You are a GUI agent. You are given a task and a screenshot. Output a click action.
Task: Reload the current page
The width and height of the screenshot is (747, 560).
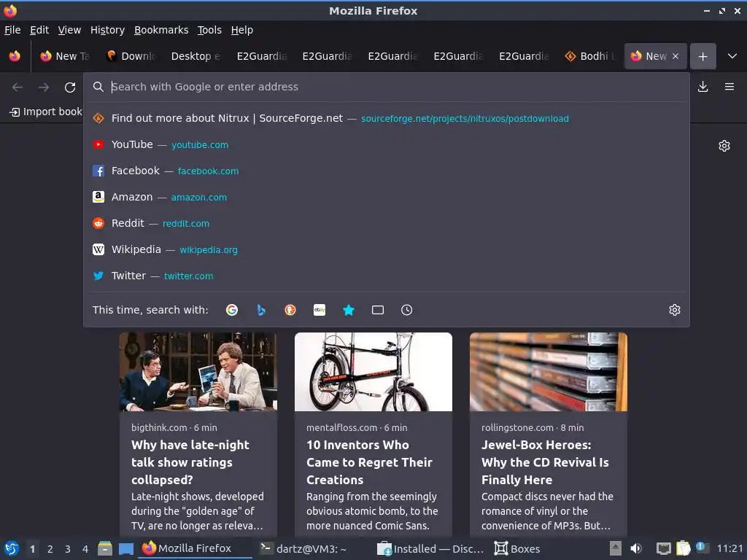click(x=70, y=87)
